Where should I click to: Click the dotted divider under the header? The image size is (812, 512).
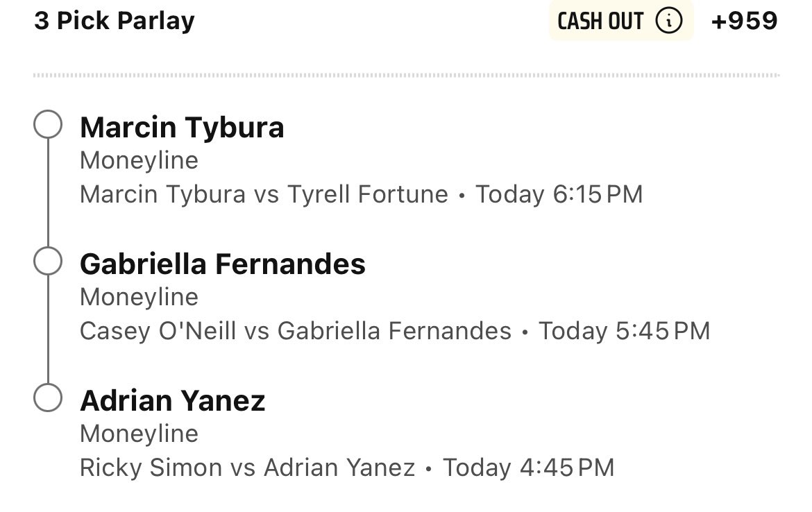(x=406, y=75)
